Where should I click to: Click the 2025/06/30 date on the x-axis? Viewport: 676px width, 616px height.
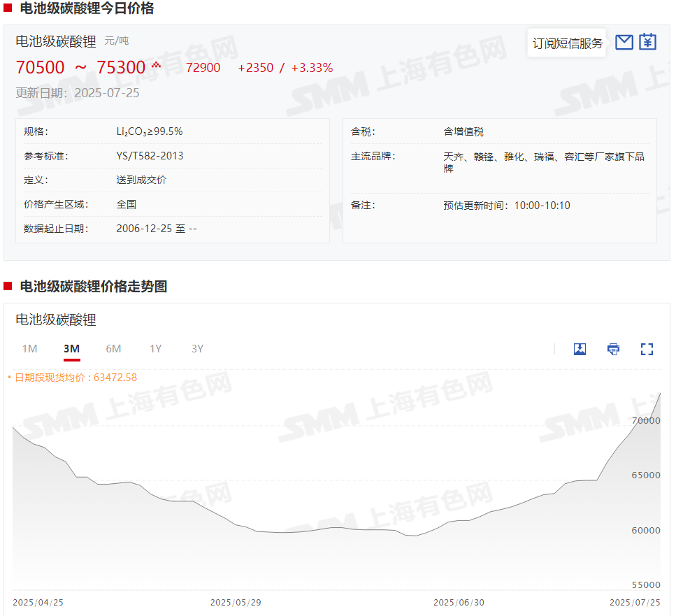[x=459, y=602]
